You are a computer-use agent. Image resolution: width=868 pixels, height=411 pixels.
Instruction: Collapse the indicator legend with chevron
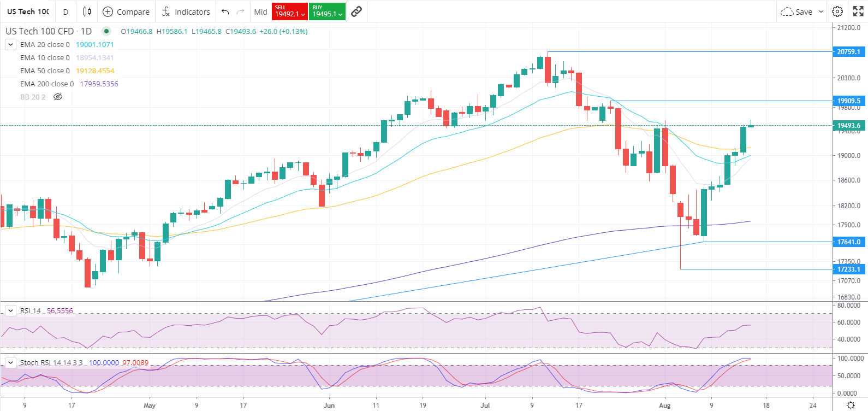point(10,44)
